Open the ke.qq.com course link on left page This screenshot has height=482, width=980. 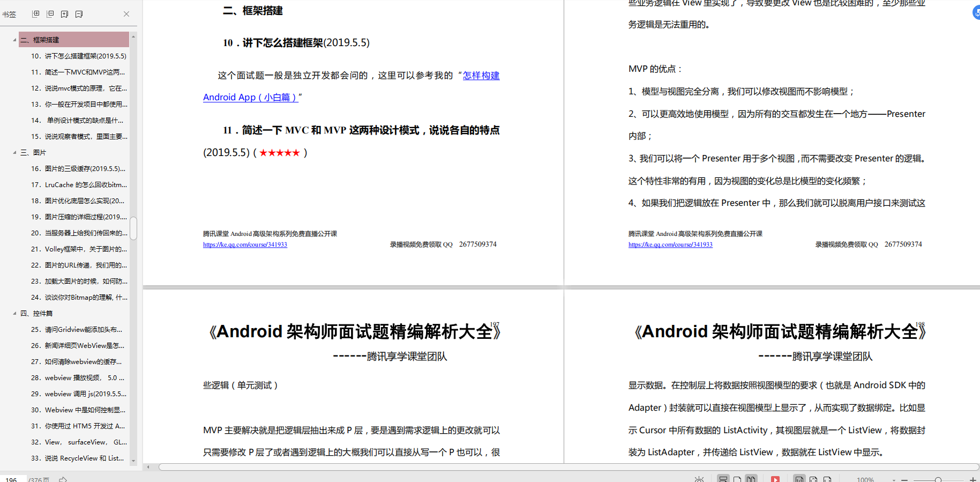tap(245, 244)
